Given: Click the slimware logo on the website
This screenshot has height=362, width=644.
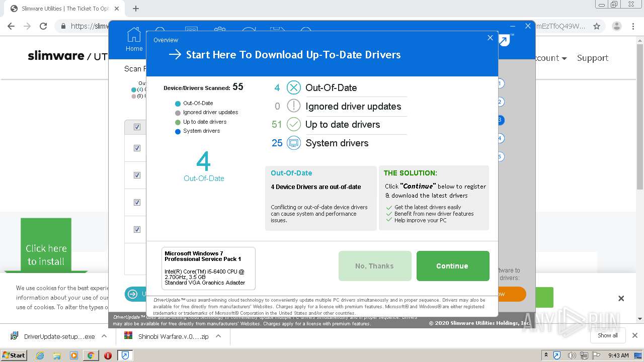Looking at the screenshot, I should pos(56,55).
